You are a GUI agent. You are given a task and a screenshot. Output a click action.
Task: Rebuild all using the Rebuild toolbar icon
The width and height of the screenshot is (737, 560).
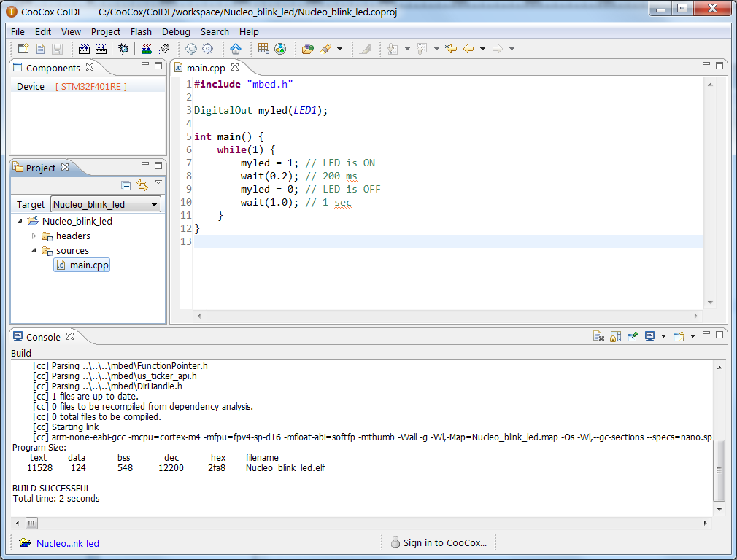pos(102,49)
